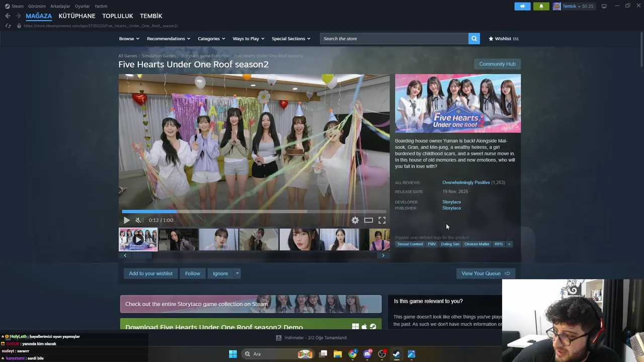Open the Arkadaşlar menu
The height and width of the screenshot is (362, 644).
(x=60, y=6)
